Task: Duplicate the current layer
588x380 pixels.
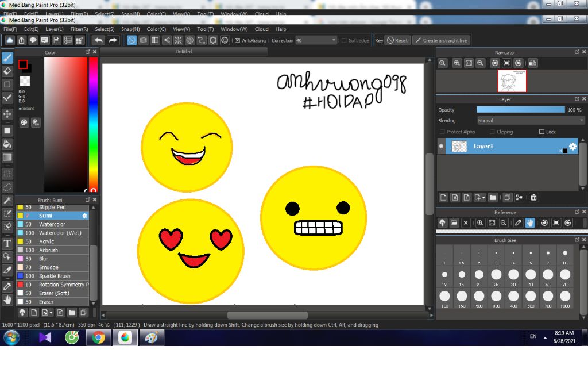Action: (x=507, y=198)
